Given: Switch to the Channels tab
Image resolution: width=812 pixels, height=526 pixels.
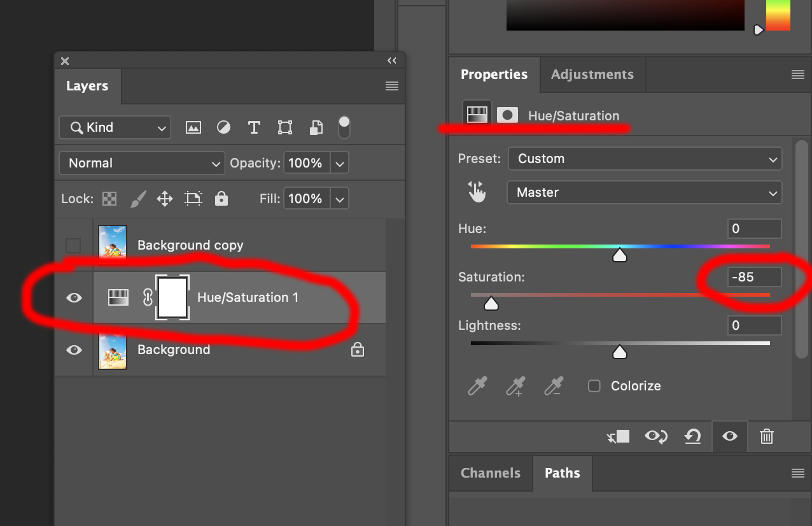Looking at the screenshot, I should point(490,473).
